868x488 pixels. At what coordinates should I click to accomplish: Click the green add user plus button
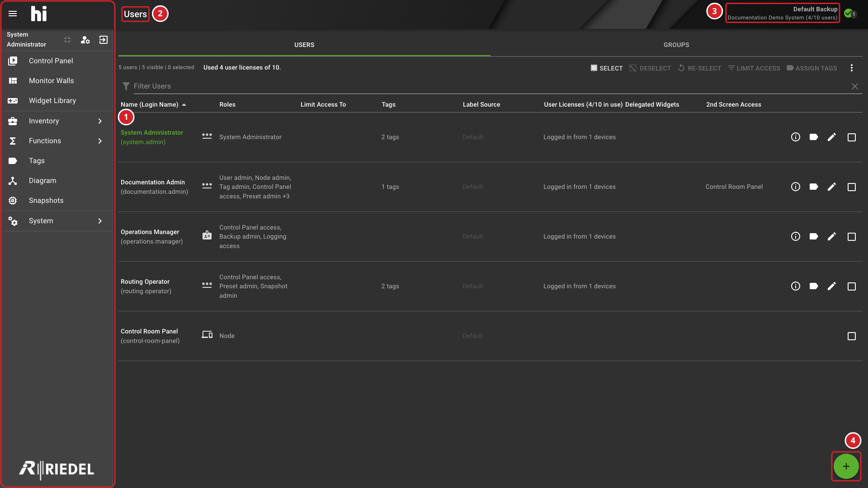pyautogui.click(x=846, y=466)
